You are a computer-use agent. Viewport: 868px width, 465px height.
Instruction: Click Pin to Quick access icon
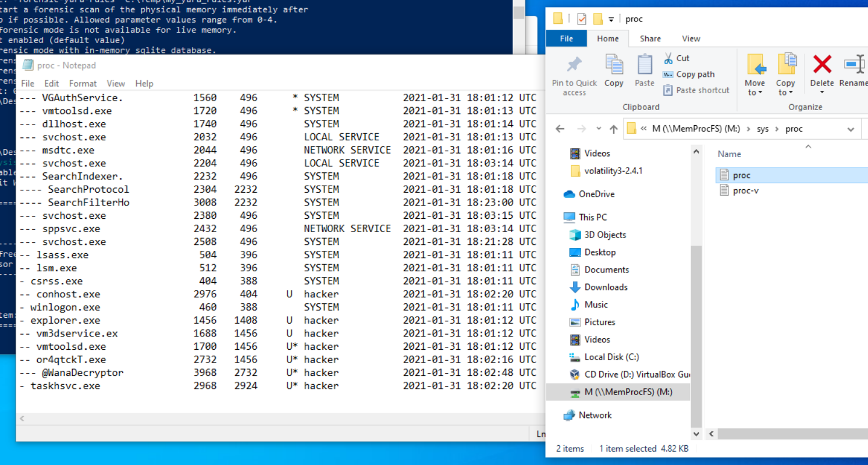pos(574,65)
